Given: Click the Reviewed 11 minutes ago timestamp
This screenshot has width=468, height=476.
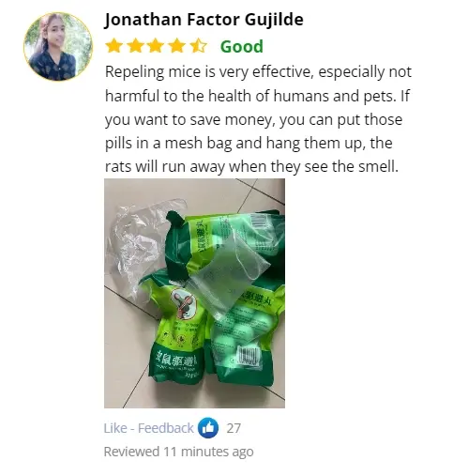Looking at the screenshot, I should point(178,452).
